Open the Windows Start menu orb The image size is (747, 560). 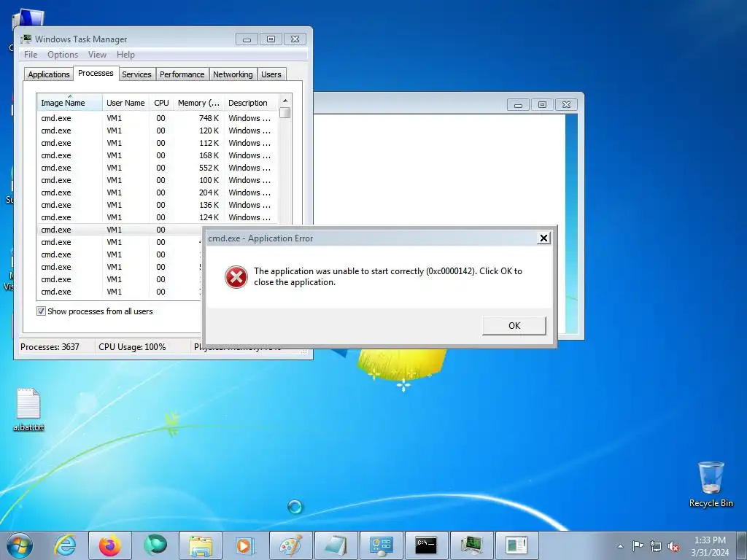tap(20, 545)
